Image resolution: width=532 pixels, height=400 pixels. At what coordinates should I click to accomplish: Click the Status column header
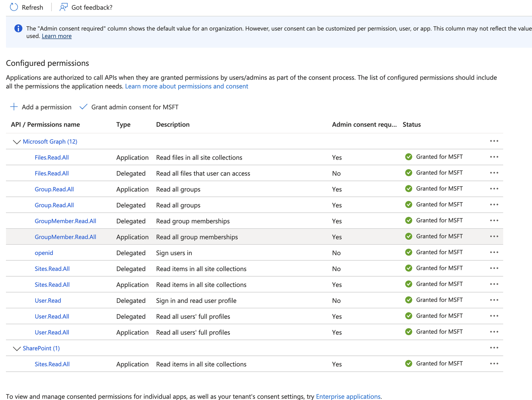click(x=412, y=124)
